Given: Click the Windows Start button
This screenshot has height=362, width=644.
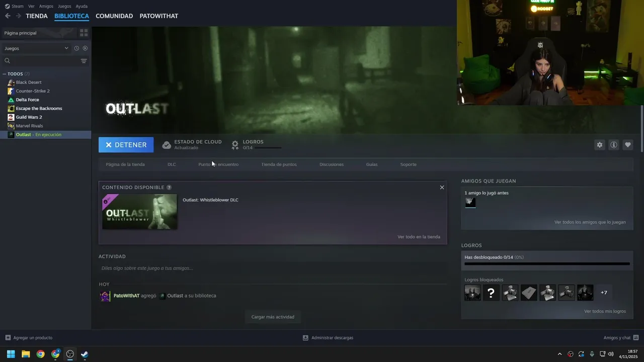Looking at the screenshot, I should [x=11, y=354].
